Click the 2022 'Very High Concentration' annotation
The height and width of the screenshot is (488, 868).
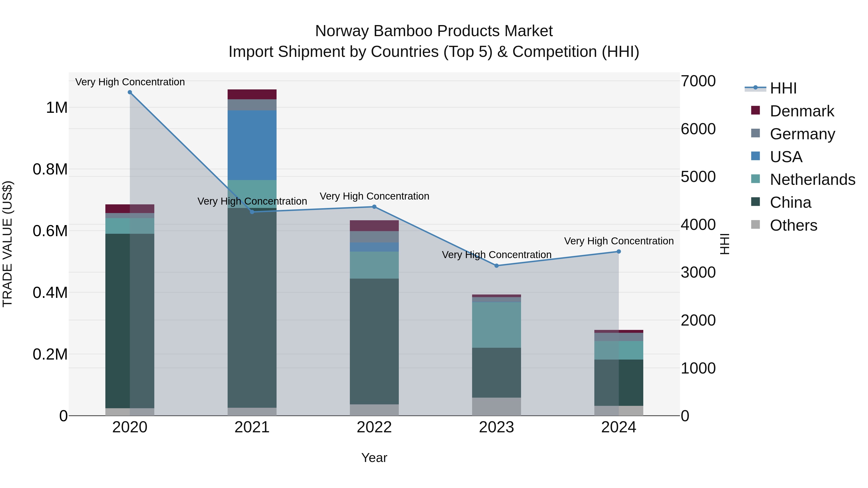click(x=374, y=196)
